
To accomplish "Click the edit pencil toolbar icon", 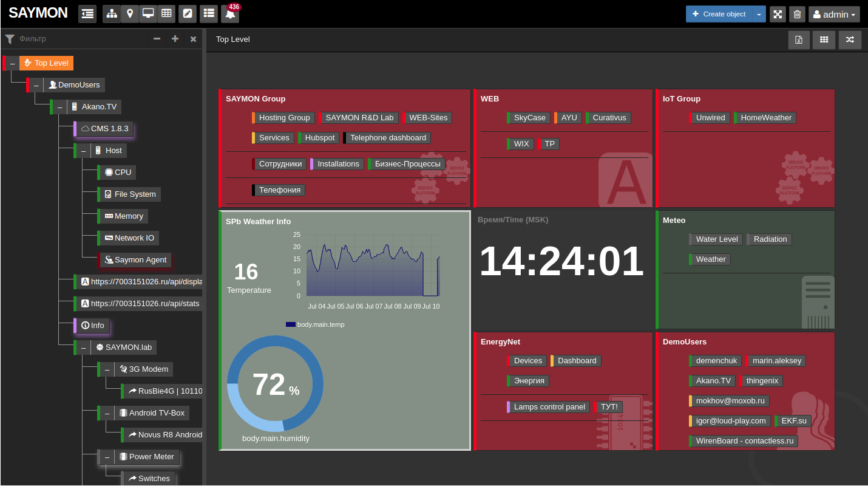I will tap(188, 14).
